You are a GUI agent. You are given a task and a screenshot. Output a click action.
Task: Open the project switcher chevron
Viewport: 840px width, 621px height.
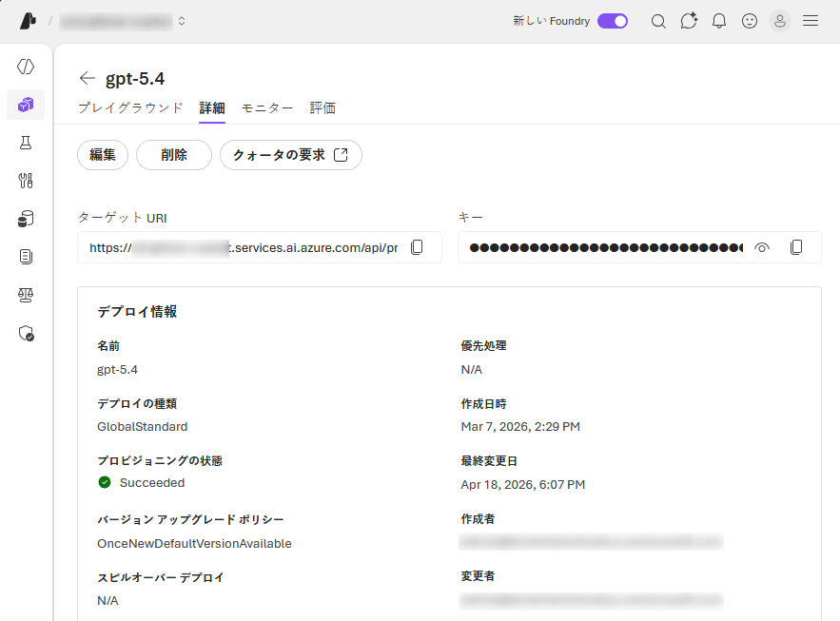point(182,21)
